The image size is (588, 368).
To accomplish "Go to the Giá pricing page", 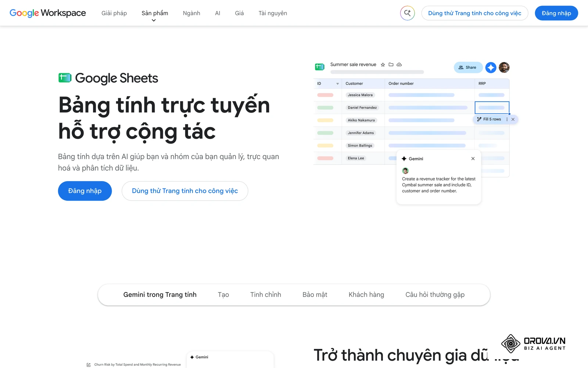I will tap(239, 13).
